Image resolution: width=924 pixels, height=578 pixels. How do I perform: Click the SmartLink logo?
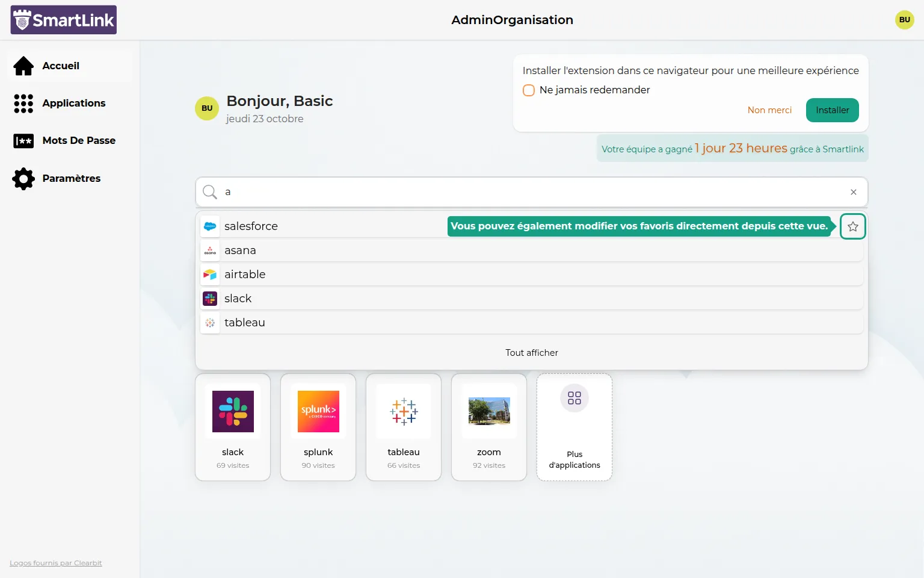[x=63, y=20]
